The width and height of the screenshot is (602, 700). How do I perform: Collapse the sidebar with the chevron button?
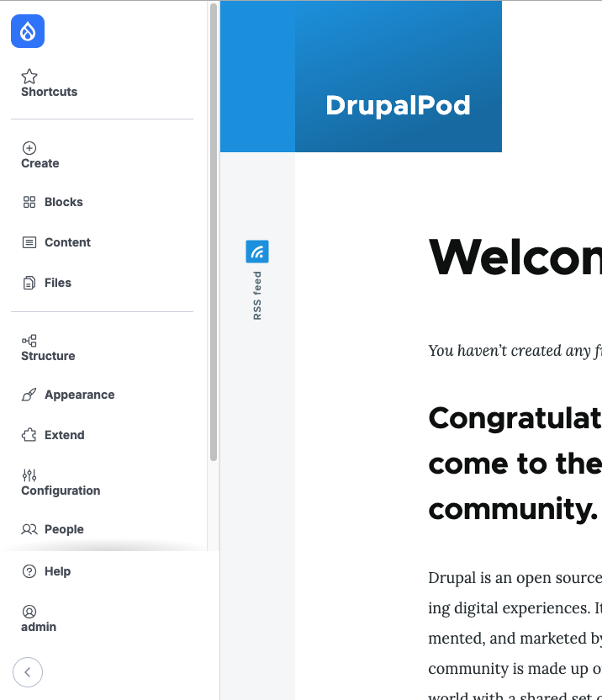[x=28, y=672]
